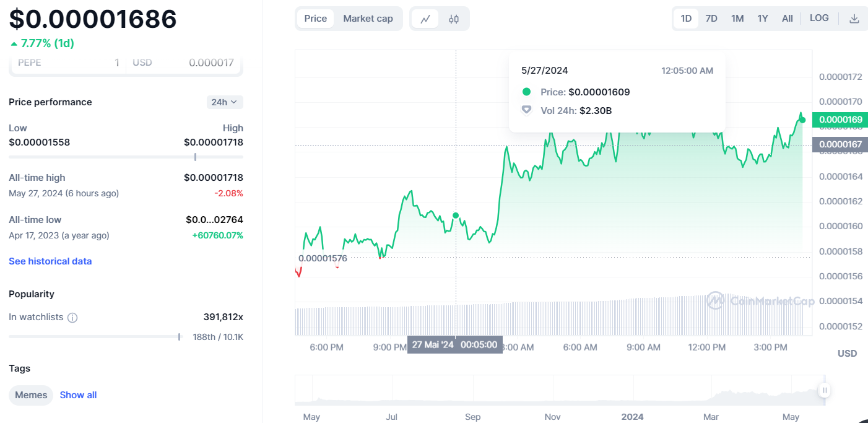
Task: Click the info icon next to In watchlists
Action: pos(72,318)
